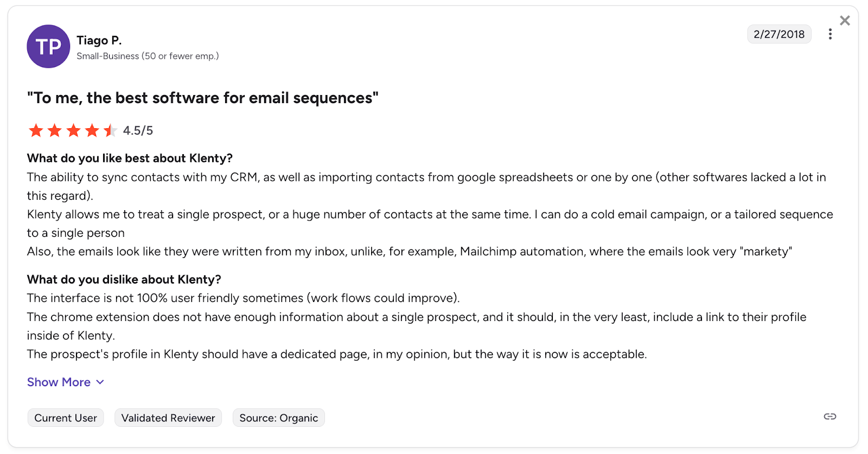Click the 2/27/2018 date badge
Screen dimensions: 868x454
point(779,34)
